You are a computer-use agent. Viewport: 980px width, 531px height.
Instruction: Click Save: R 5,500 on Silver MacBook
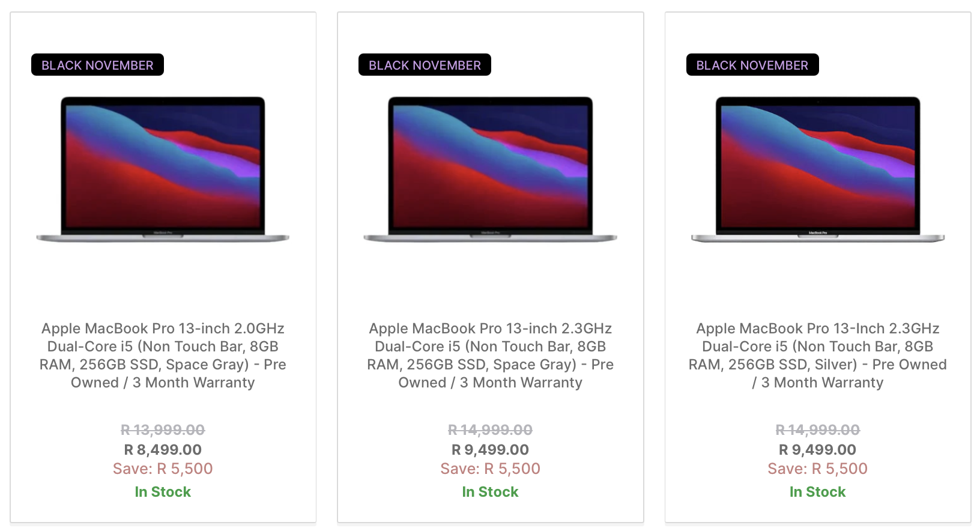pos(818,469)
